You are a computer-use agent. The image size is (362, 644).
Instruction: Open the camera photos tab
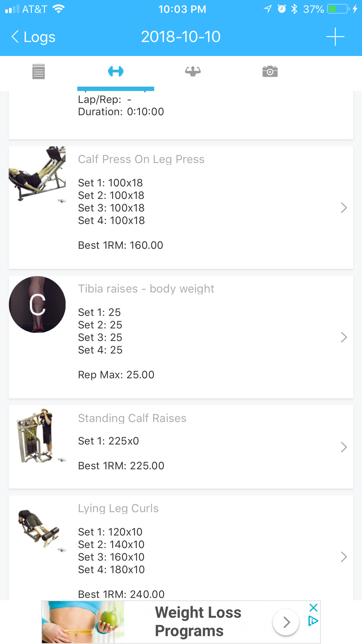[270, 71]
